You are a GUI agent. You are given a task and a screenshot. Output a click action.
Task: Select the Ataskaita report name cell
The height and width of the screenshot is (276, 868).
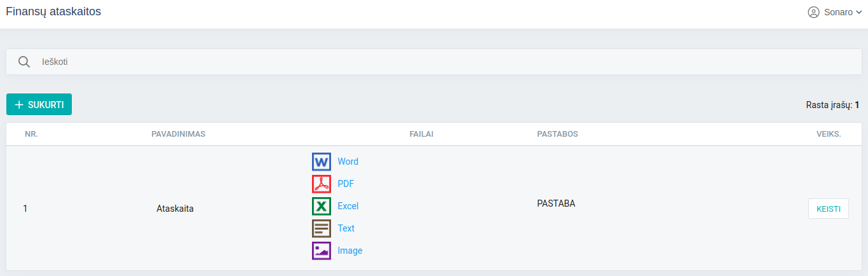coord(175,209)
